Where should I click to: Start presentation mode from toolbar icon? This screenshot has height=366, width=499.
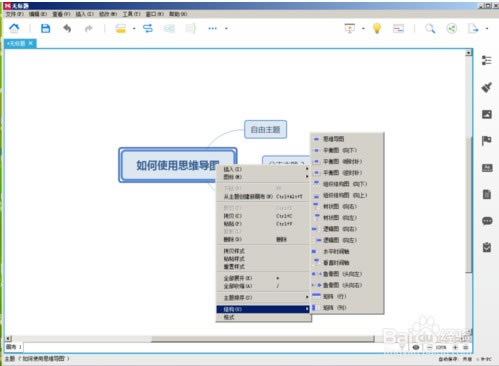(350, 28)
